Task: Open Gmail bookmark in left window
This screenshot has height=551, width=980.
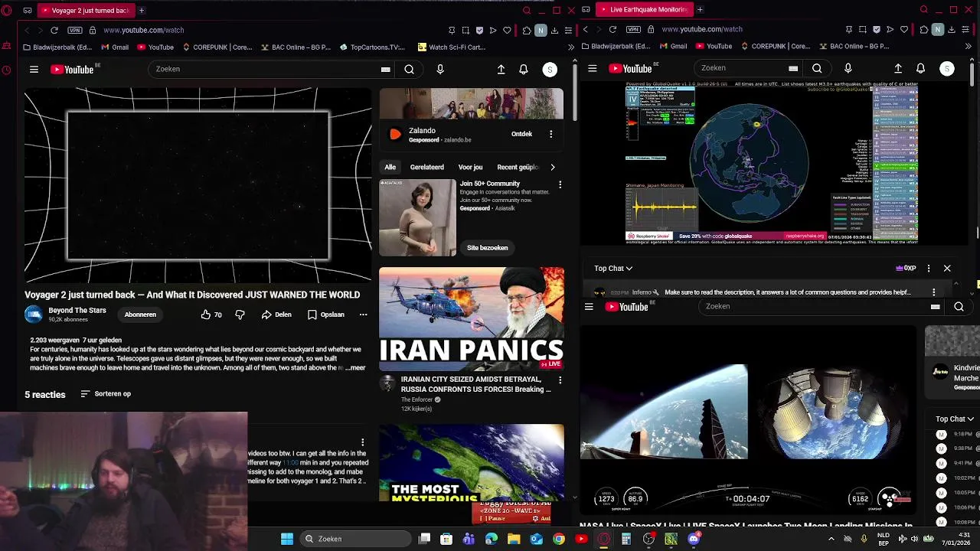Action: pyautogui.click(x=115, y=47)
